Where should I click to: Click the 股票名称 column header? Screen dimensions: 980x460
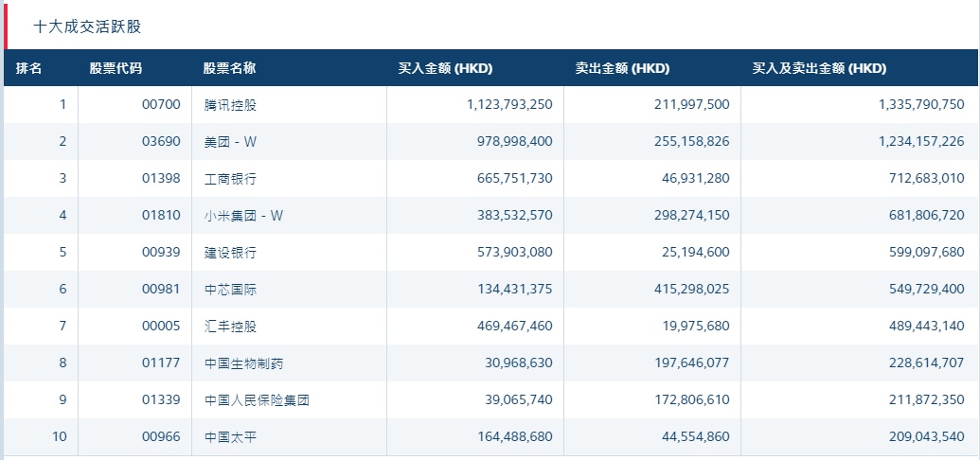coord(229,68)
